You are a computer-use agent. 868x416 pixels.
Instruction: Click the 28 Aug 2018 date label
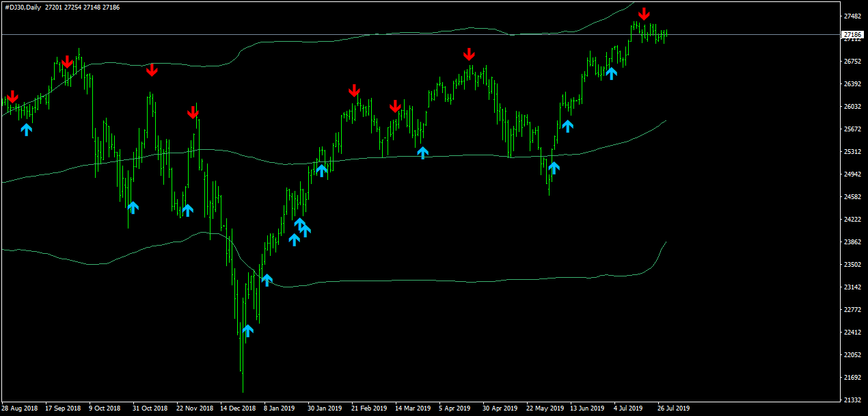coord(20,408)
